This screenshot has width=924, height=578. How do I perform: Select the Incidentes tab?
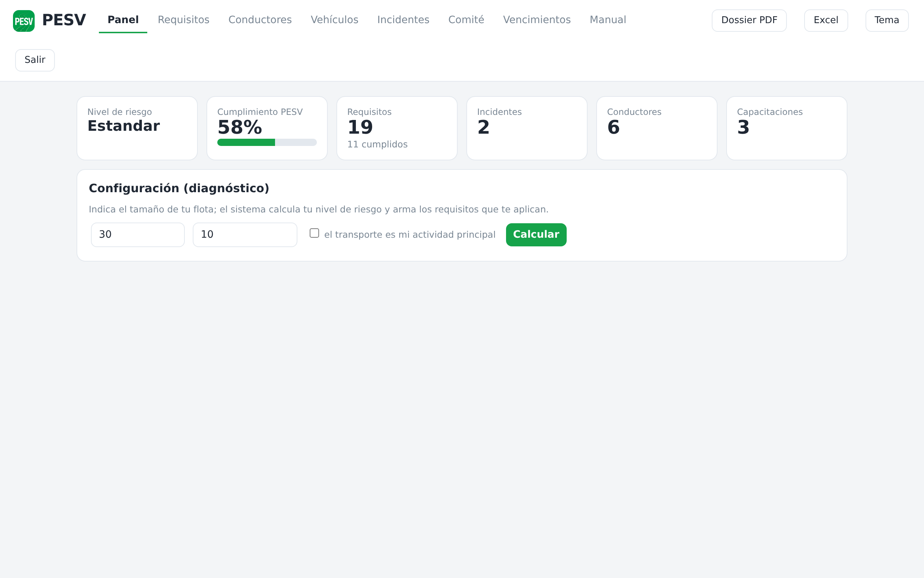click(x=403, y=20)
